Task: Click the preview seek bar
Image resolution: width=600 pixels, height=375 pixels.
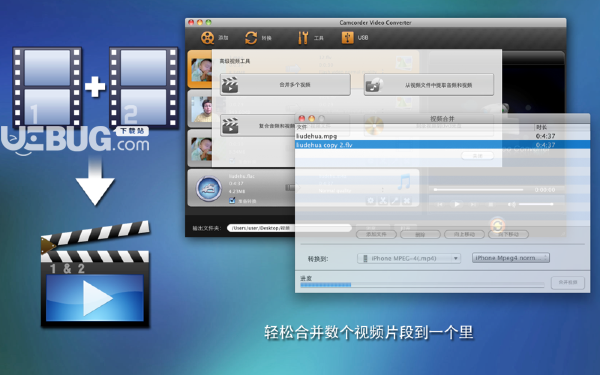Action: click(478, 189)
